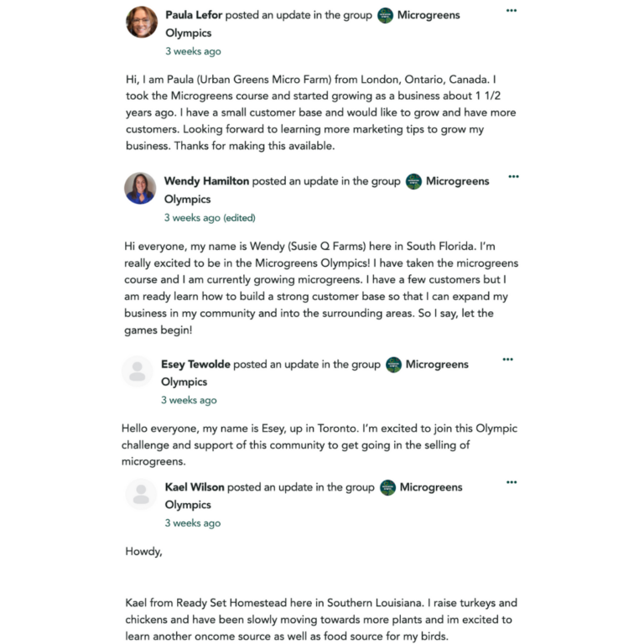Click the '3 weeks ago (edited)' timestamp
644x644 pixels.
(x=210, y=217)
